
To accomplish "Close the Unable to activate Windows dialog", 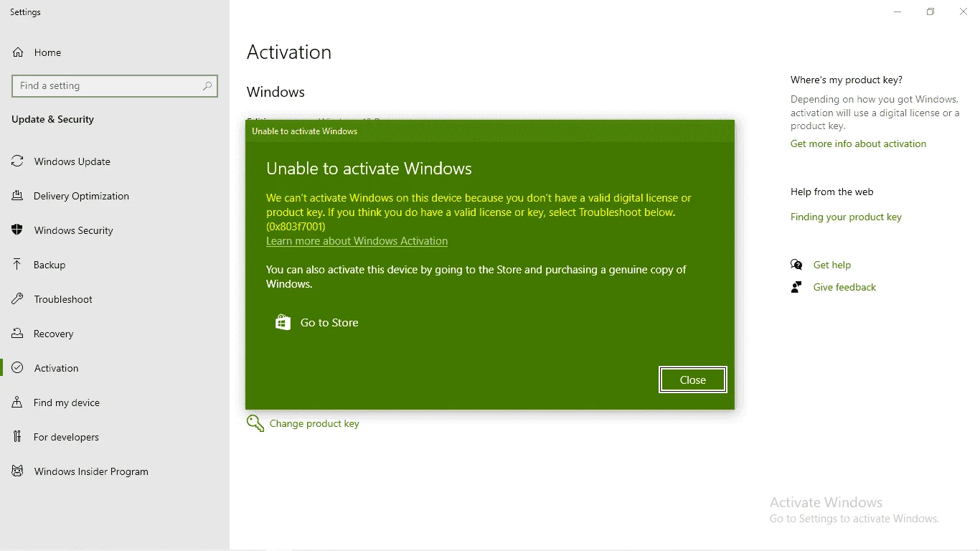I will pyautogui.click(x=693, y=380).
